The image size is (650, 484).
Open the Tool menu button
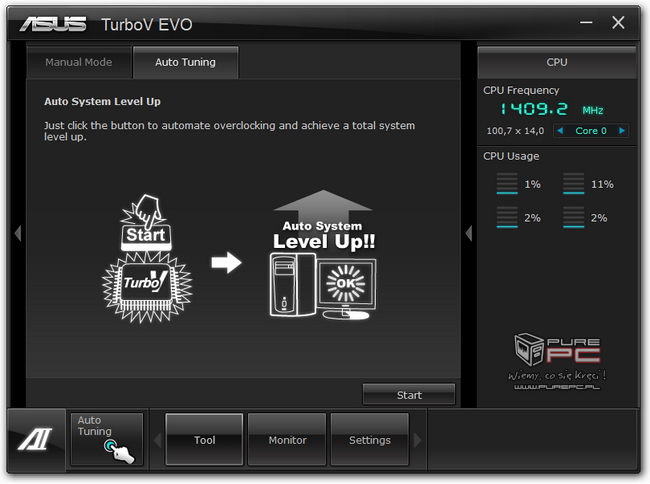[x=204, y=440]
